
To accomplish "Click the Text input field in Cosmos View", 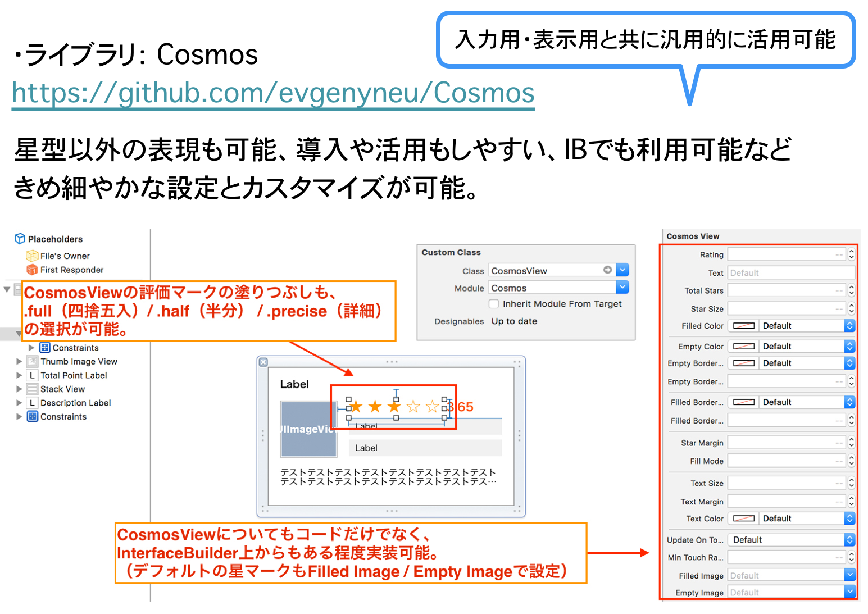I will [791, 272].
